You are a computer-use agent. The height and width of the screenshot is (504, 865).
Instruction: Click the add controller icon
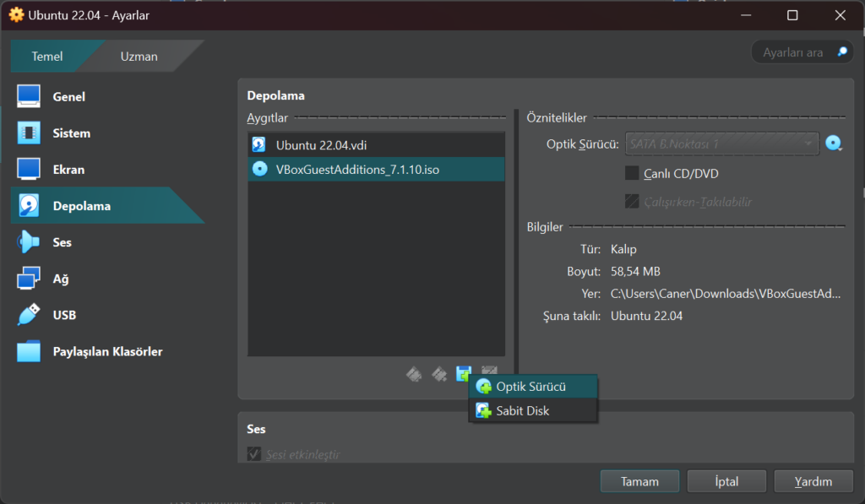pyautogui.click(x=414, y=375)
